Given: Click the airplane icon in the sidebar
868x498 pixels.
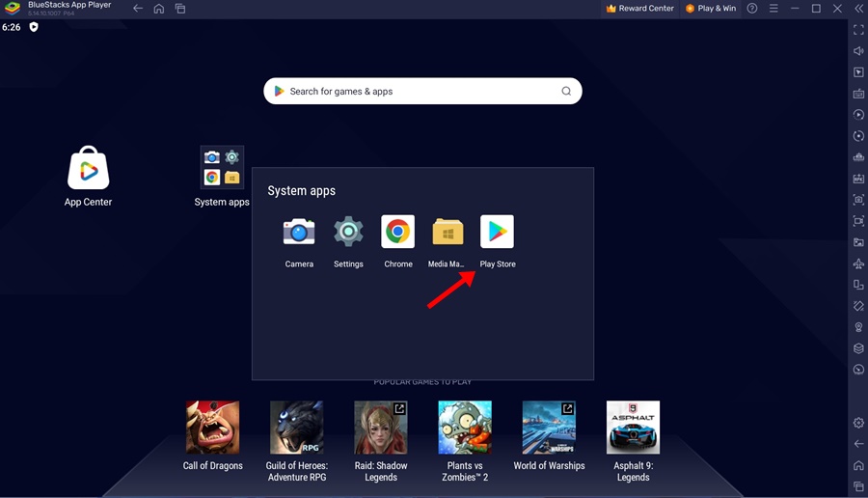Looking at the screenshot, I should click(858, 263).
